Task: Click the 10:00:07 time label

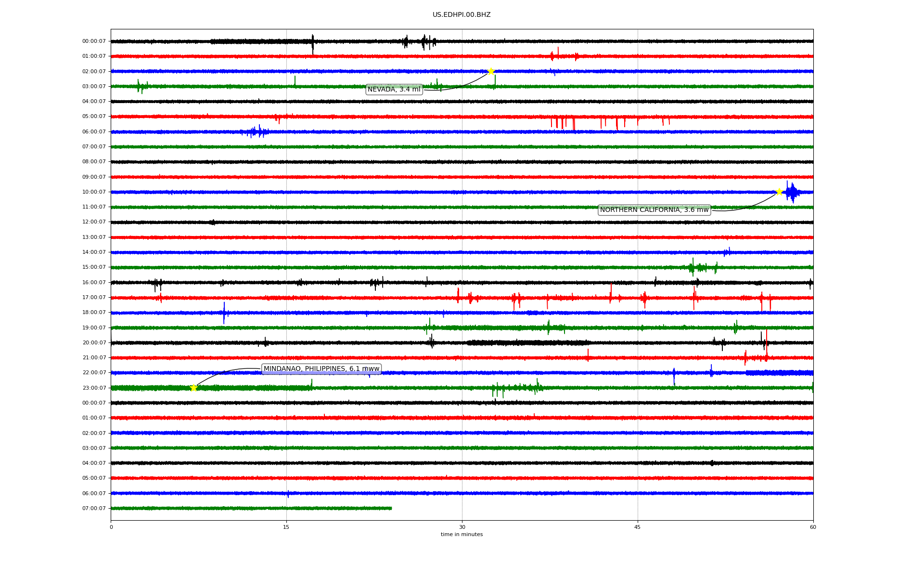Action: (x=94, y=192)
